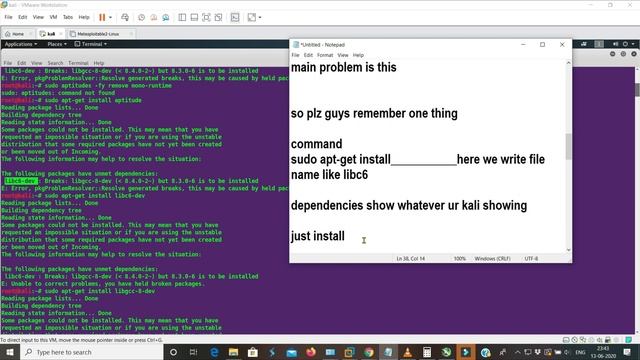The height and width of the screenshot is (360, 640).
Task: Expand the Kali Terminal app menu
Action: (x=91, y=44)
